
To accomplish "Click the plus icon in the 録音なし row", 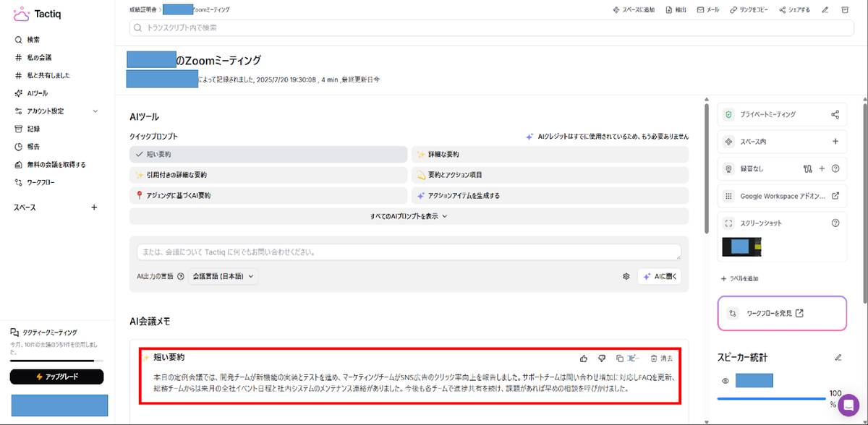I will [822, 168].
